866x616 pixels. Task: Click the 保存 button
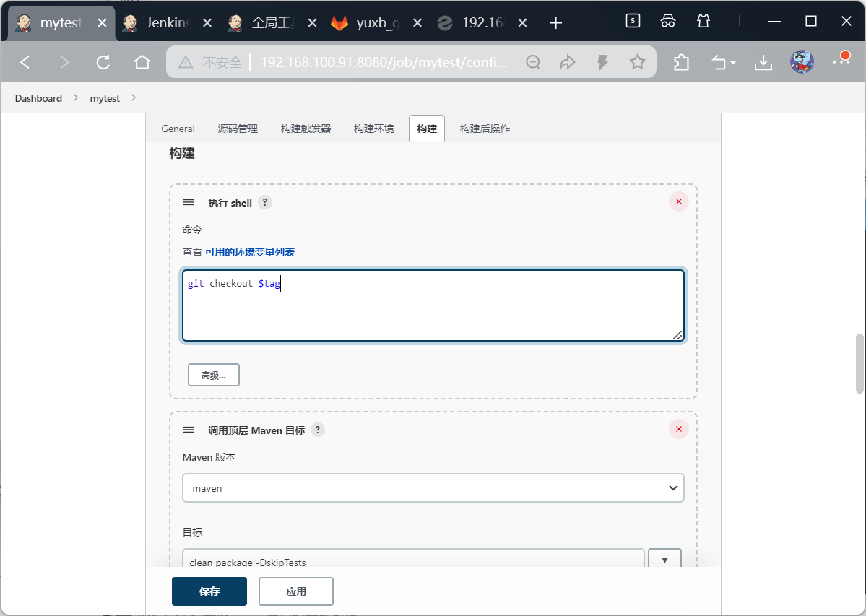coord(209,591)
